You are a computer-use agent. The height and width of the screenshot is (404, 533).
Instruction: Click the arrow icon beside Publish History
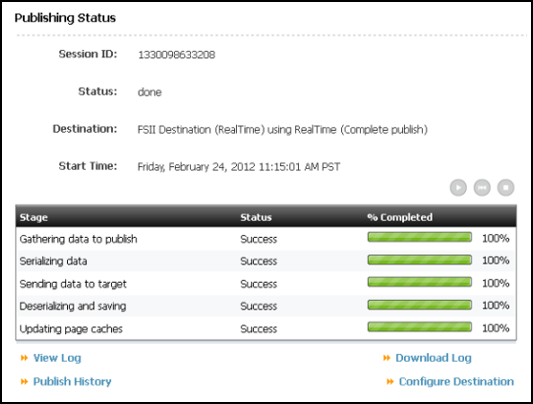[x=24, y=382]
